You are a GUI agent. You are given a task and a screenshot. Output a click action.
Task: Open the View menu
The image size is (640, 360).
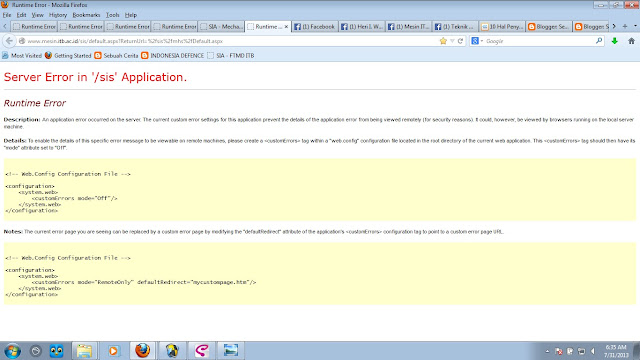click(38, 15)
